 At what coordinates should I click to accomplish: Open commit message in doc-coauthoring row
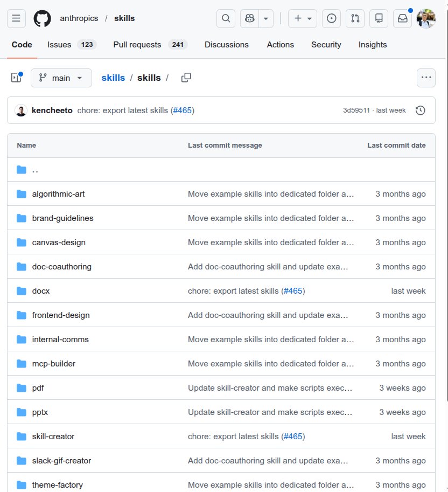[268, 267]
